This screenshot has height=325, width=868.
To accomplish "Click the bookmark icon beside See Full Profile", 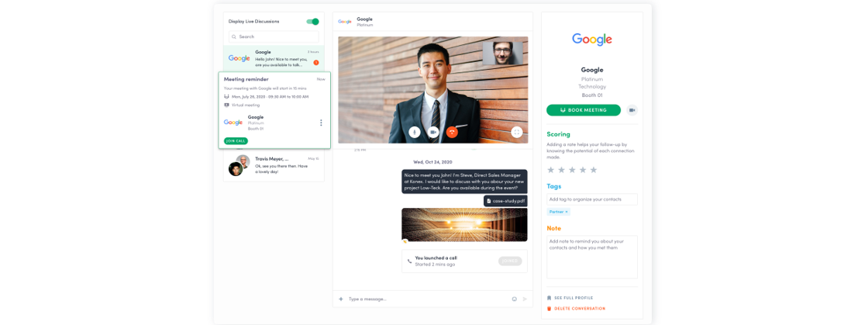I will (x=549, y=298).
